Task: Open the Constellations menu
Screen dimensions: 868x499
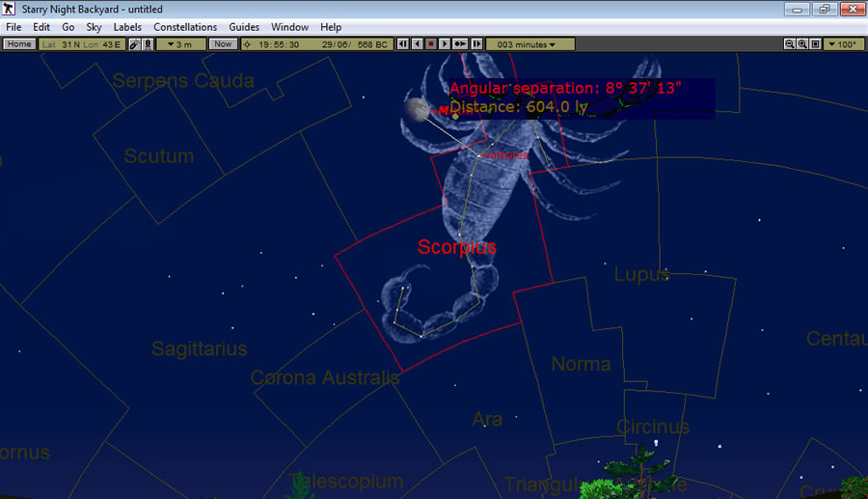Action: coord(185,27)
